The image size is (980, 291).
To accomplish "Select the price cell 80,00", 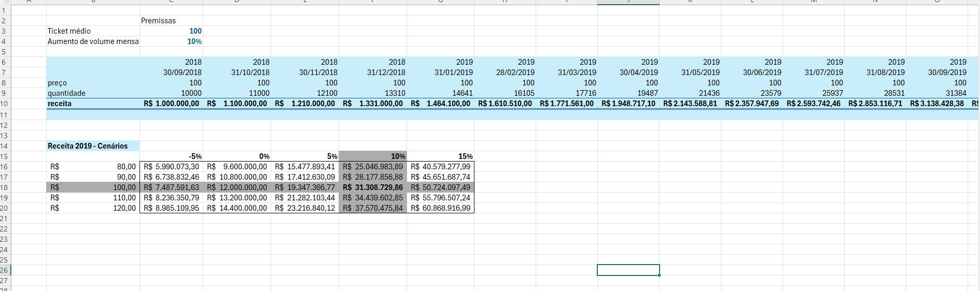I will [93, 167].
